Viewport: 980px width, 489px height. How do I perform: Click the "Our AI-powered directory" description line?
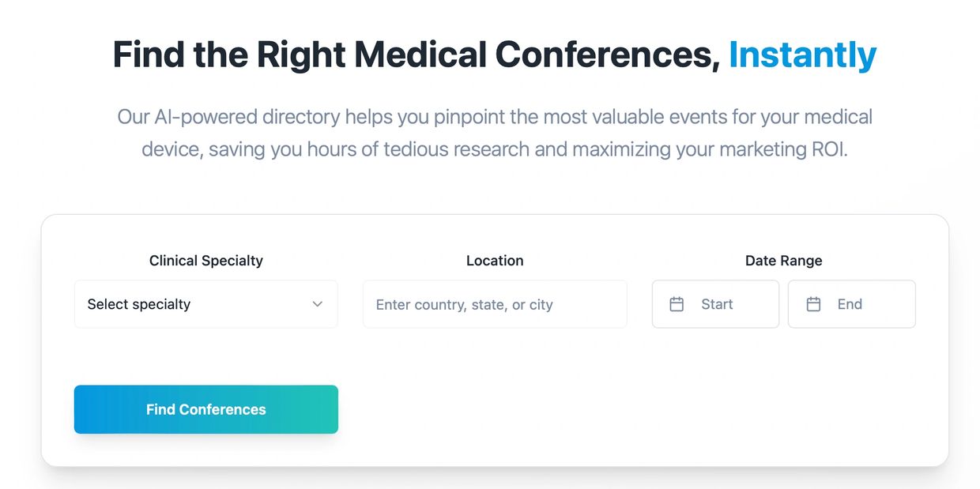[495, 117]
